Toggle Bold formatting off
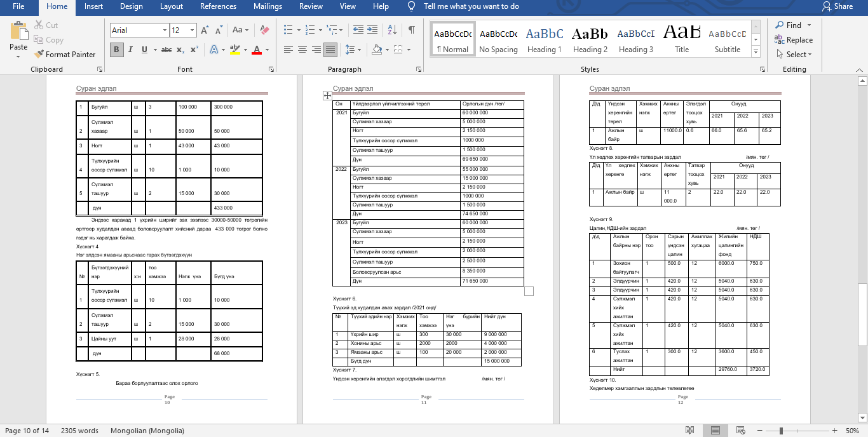Viewport: 868px width, 437px height. 116,50
